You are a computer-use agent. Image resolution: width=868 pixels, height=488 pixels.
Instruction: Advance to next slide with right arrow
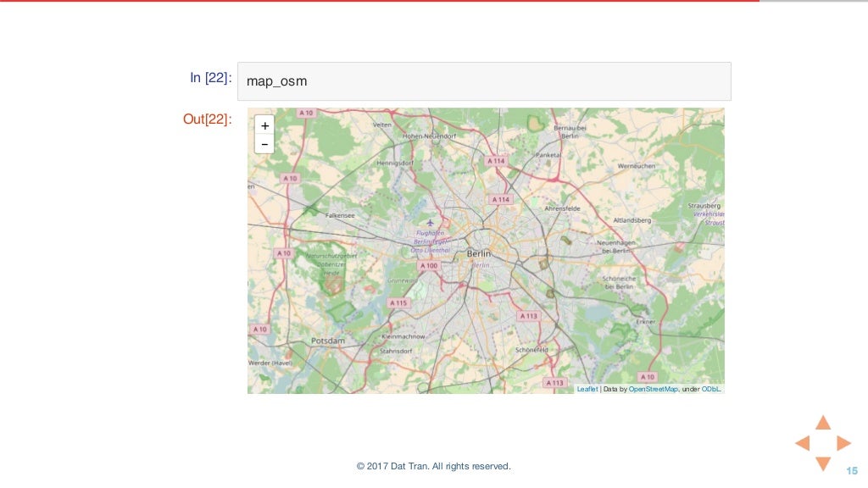click(843, 442)
